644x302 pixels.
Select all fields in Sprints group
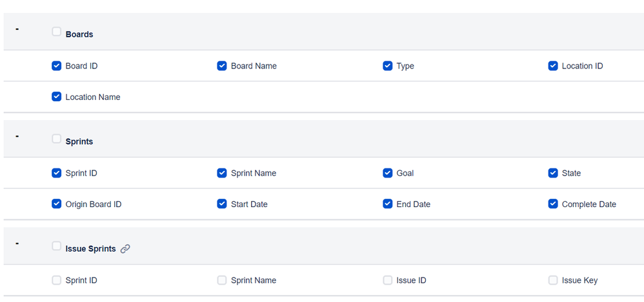[57, 139]
